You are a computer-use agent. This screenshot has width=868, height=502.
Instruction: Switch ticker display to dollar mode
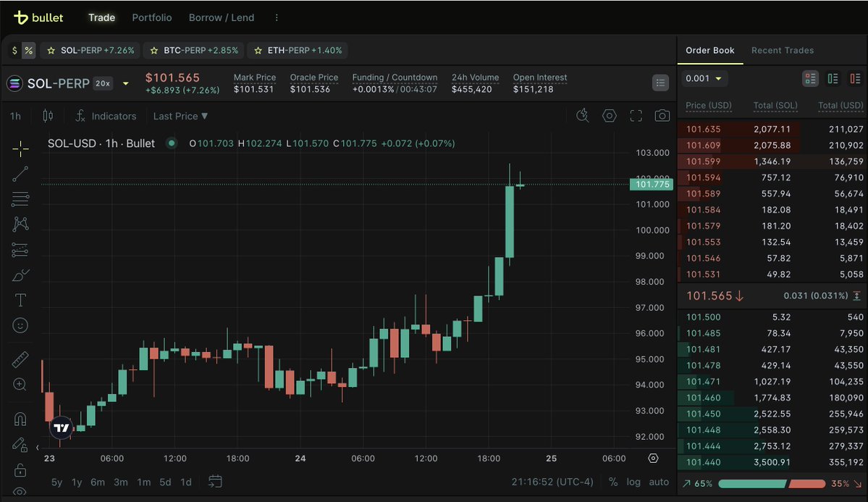15,51
